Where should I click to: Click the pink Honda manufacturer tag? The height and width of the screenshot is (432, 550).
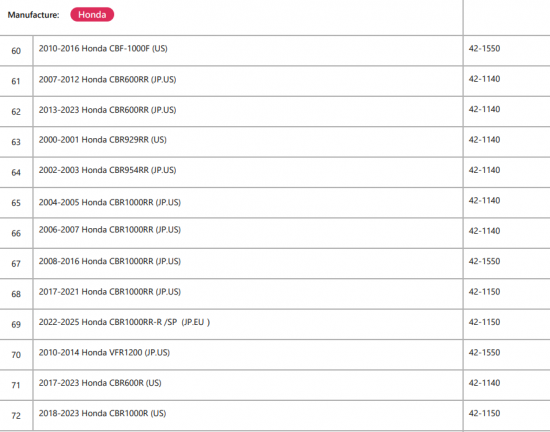tap(92, 14)
